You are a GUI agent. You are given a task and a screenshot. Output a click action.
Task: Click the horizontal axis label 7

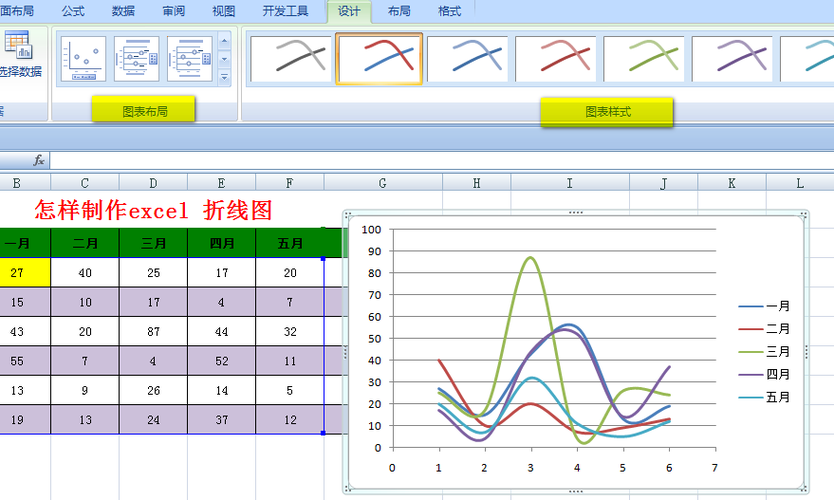point(715,468)
